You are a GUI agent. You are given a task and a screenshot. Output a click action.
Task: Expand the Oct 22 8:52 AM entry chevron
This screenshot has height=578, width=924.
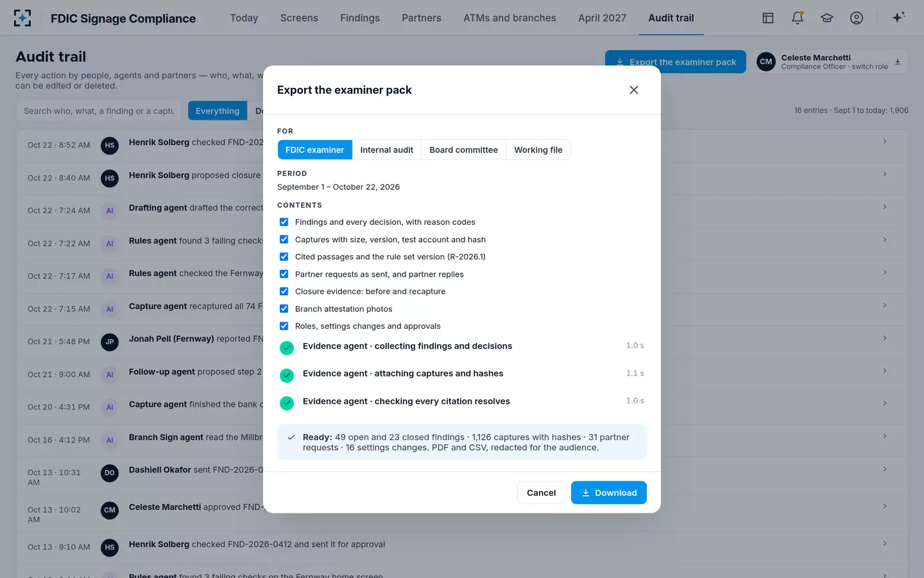point(885,141)
